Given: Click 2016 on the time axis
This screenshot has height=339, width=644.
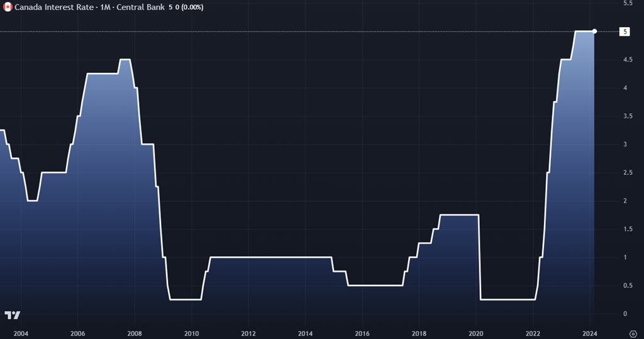Looking at the screenshot, I should click(362, 333).
